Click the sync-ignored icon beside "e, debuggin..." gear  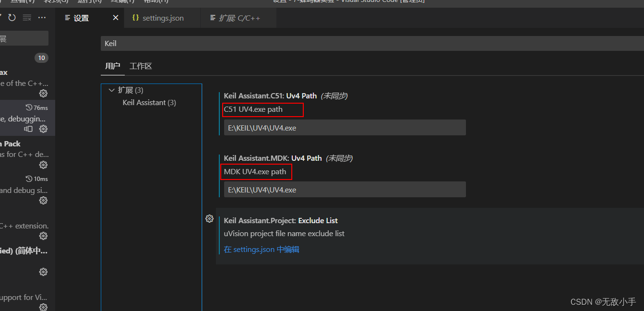coord(28,129)
